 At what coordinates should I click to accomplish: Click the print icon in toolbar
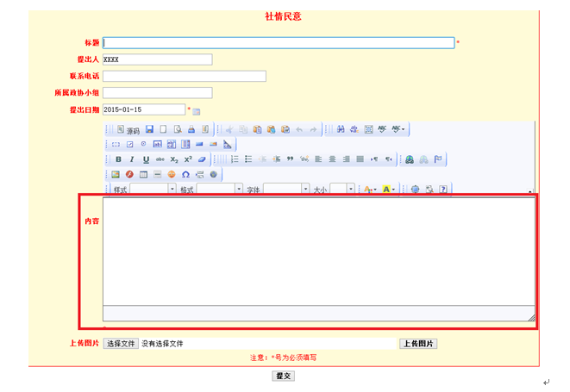[191, 130]
